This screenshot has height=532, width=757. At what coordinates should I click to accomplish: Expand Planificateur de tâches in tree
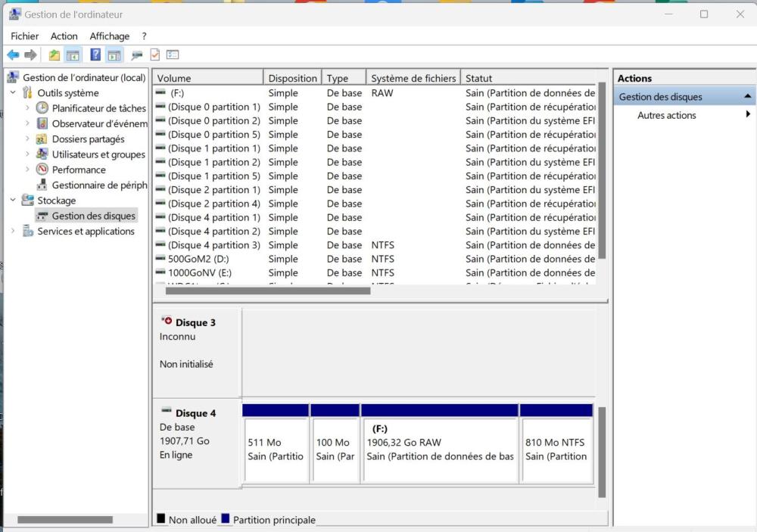tap(28, 108)
